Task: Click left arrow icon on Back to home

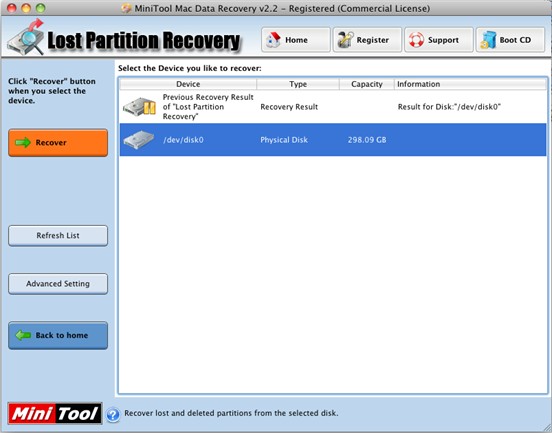Action: 23,335
